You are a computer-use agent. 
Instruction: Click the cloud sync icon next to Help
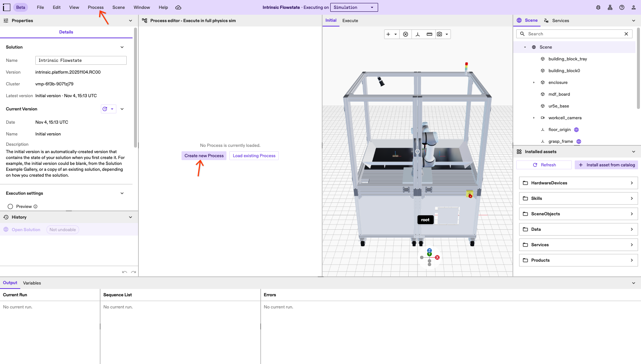[x=178, y=7]
